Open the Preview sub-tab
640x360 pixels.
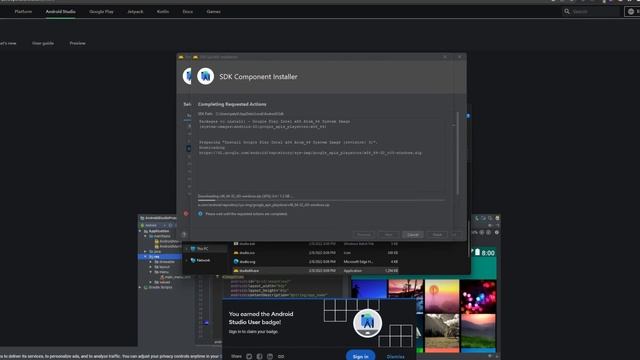pyautogui.click(x=78, y=43)
